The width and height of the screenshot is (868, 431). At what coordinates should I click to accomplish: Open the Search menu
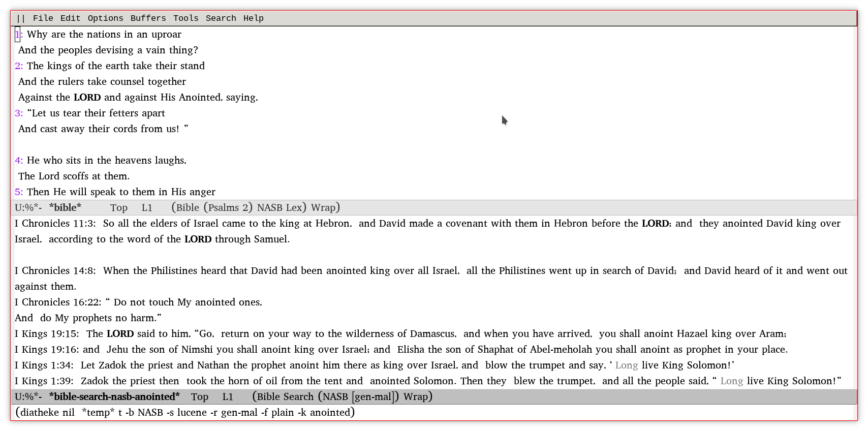221,18
